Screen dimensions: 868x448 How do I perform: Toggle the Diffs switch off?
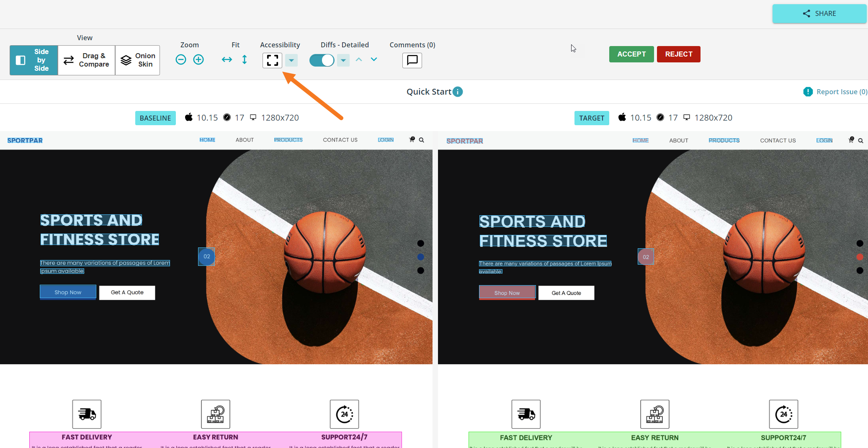click(x=322, y=60)
